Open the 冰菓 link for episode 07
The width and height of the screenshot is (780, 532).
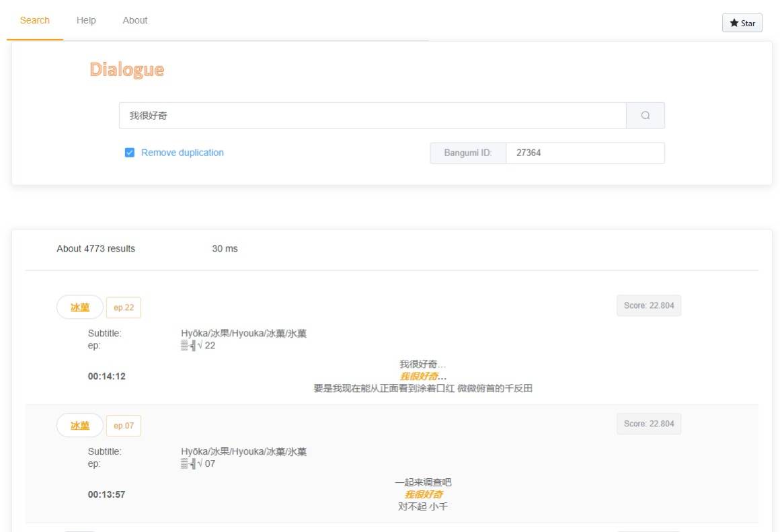pos(80,426)
